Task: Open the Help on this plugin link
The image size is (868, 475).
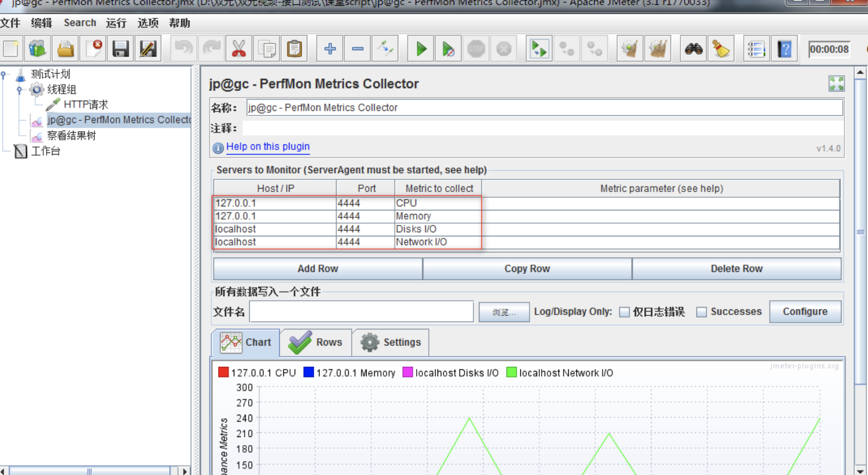Action: point(268,147)
